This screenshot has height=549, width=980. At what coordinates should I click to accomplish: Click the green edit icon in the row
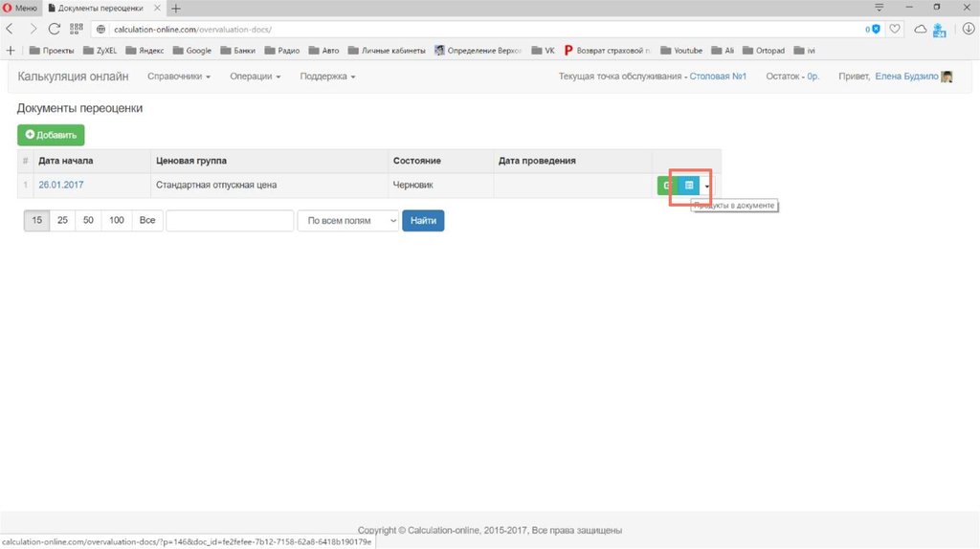(667, 186)
